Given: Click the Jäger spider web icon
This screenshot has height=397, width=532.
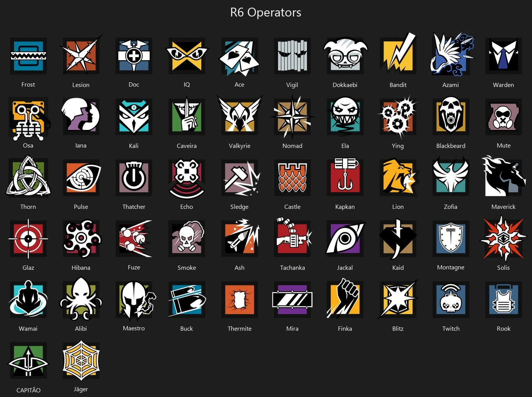Looking at the screenshot, I should 81,361.
